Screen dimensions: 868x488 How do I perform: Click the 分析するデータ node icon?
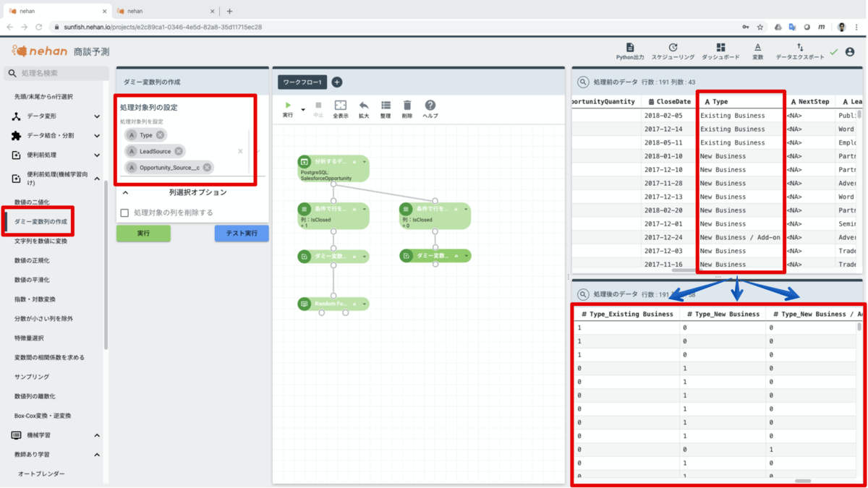tap(305, 162)
